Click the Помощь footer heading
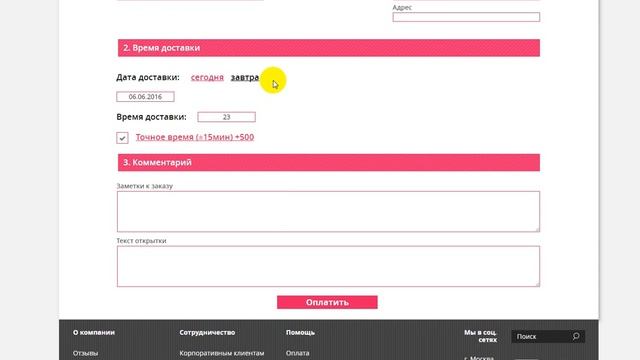The width and height of the screenshot is (640, 360). coord(300,333)
